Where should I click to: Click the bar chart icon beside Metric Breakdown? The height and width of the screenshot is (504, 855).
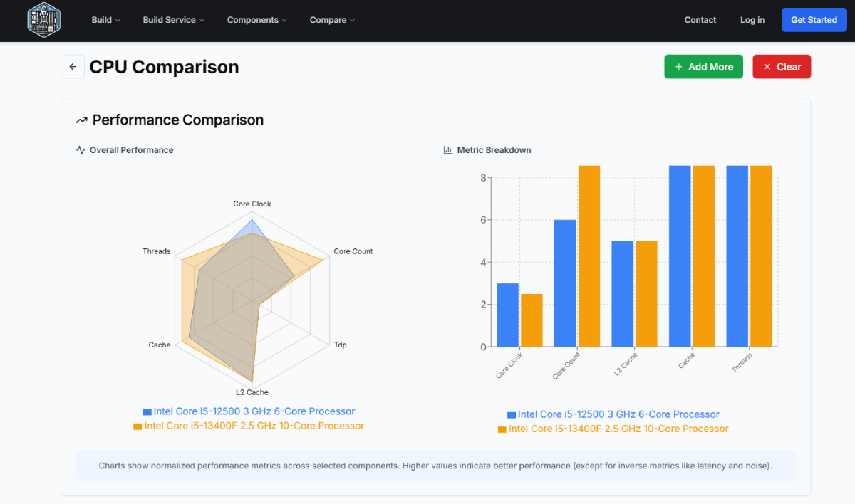tap(447, 150)
